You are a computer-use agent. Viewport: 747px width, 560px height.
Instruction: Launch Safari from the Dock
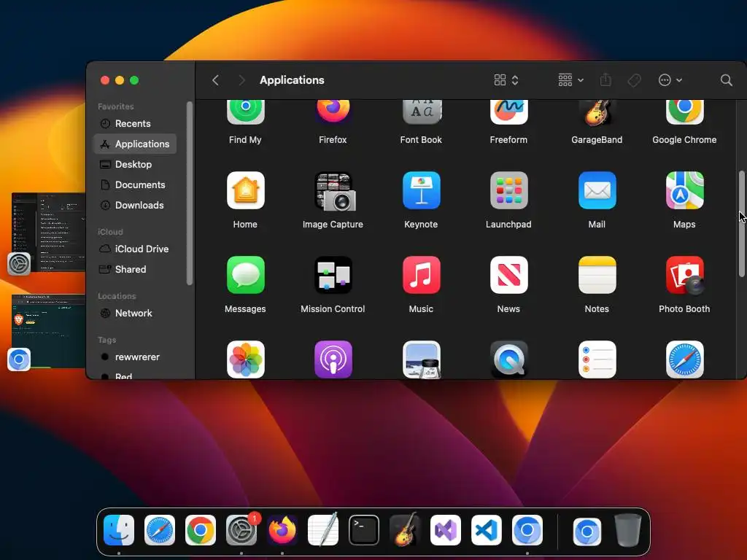[x=160, y=530]
